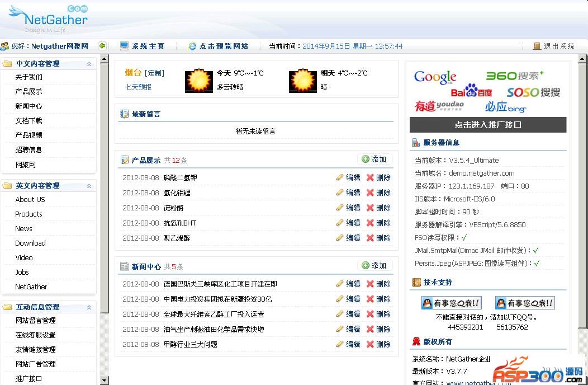
Task: Collapse the 中文内容管理 panel
Action: click(89, 64)
